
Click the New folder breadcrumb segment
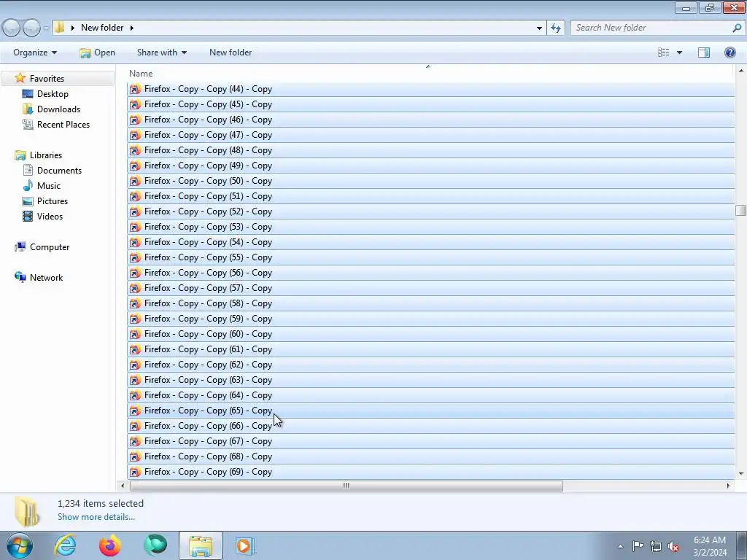[x=102, y=28]
